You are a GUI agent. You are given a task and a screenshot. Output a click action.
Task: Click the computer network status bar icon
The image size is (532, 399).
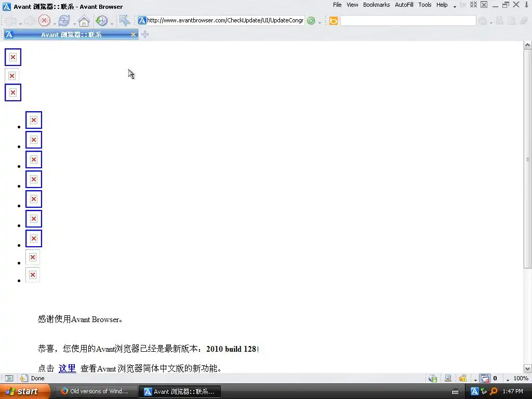pos(448,378)
